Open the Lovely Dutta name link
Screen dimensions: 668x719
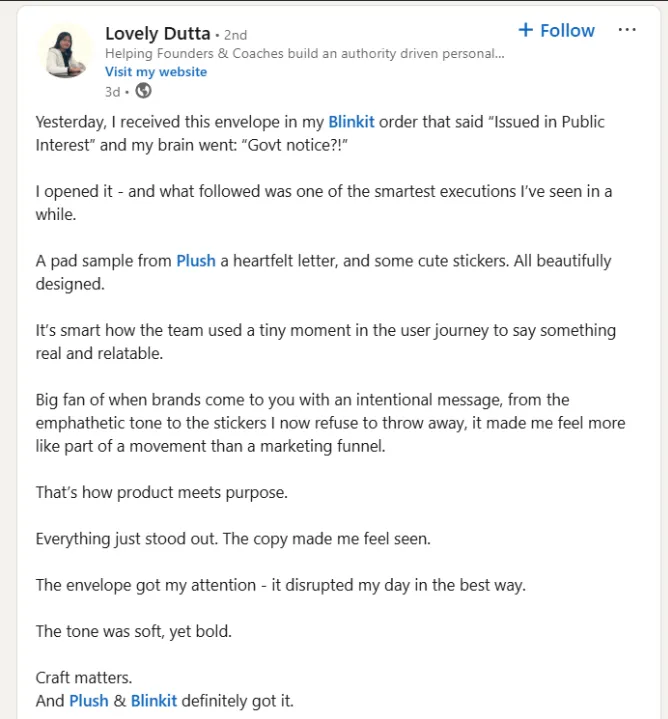point(158,33)
